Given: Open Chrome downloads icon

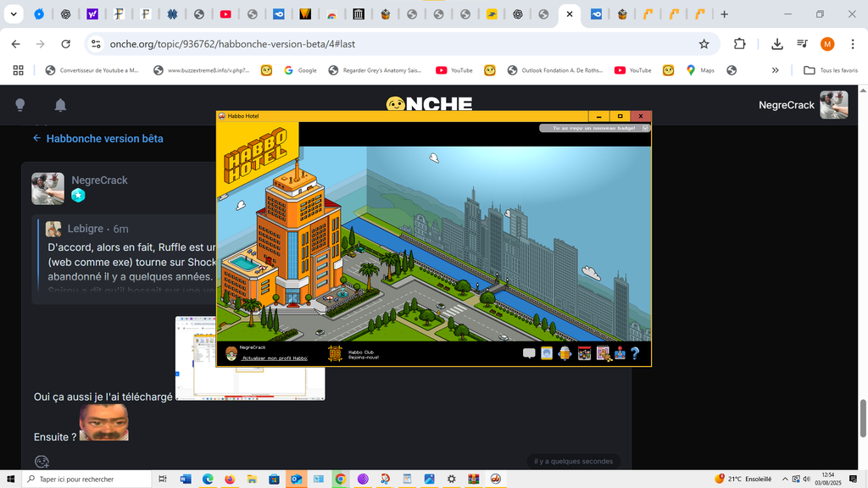Looking at the screenshot, I should pos(776,44).
